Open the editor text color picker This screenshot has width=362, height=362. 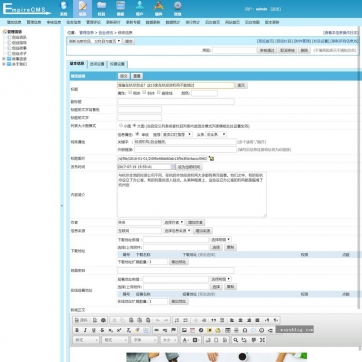[186, 340]
